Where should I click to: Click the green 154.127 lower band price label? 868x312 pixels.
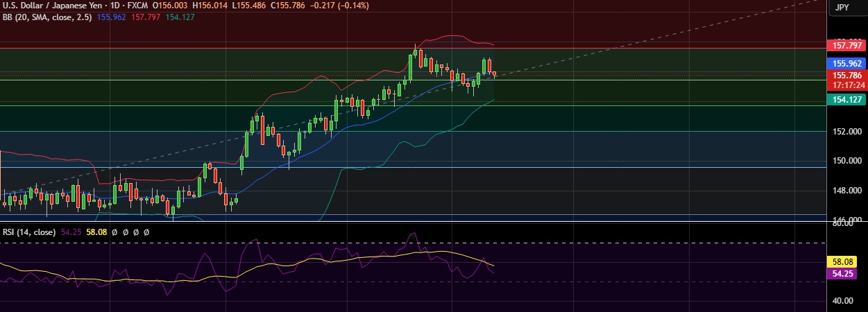coord(846,100)
